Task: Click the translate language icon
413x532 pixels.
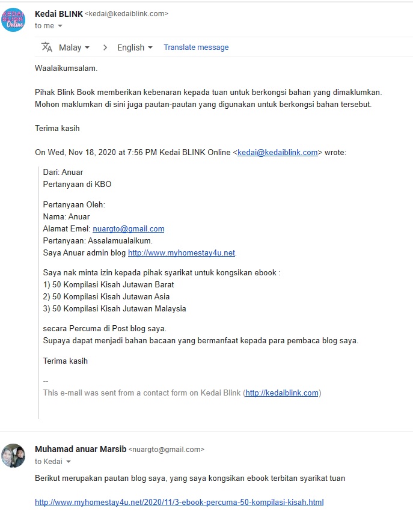Action: point(47,47)
